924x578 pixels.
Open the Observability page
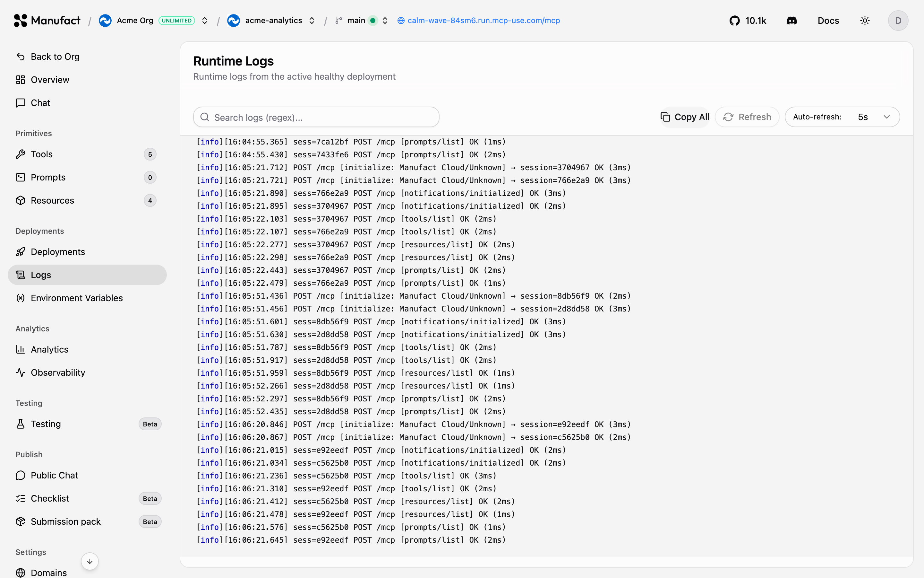[87, 373]
